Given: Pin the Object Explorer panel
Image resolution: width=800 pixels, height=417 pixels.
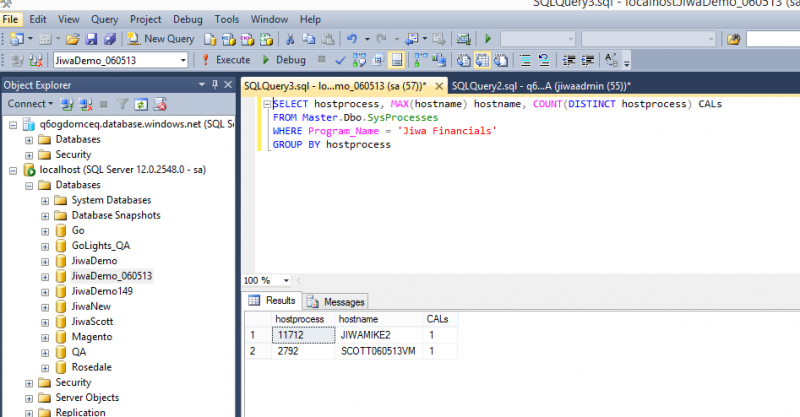Looking at the screenshot, I should point(214,84).
